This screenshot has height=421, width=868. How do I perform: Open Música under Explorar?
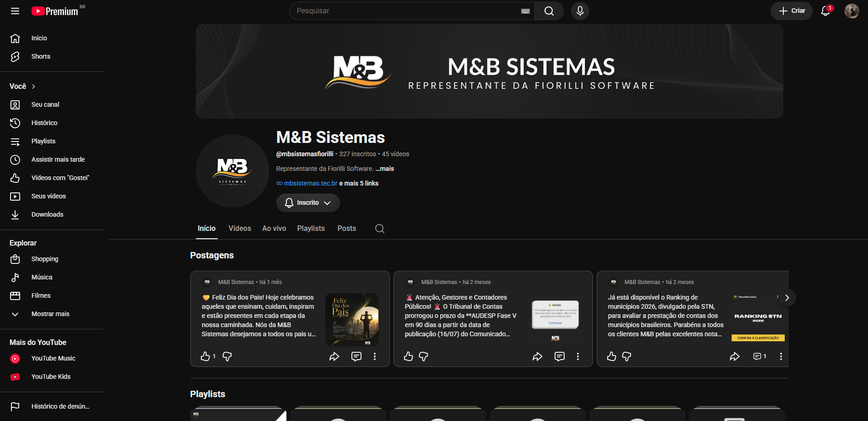52,277
